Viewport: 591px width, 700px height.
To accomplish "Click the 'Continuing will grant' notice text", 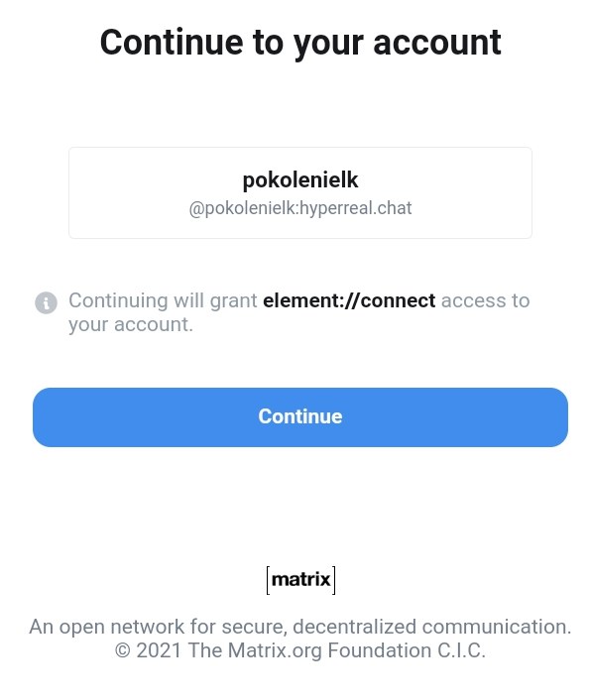I will click(163, 300).
